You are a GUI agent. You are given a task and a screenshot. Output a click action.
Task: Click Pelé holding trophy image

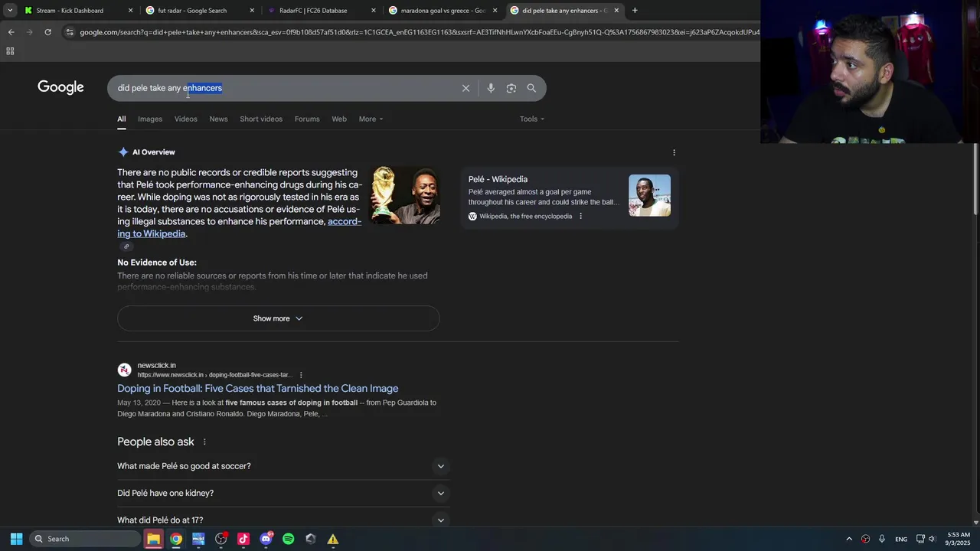pos(406,195)
